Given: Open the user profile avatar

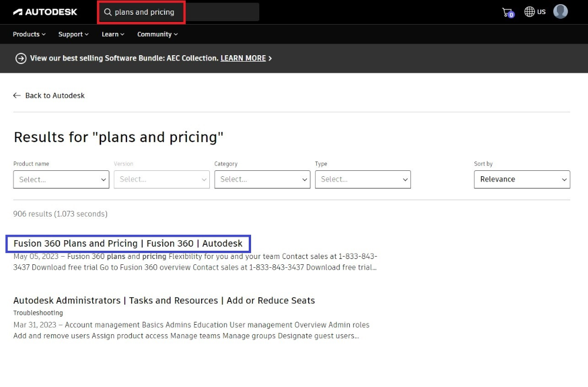Looking at the screenshot, I should click(560, 12).
